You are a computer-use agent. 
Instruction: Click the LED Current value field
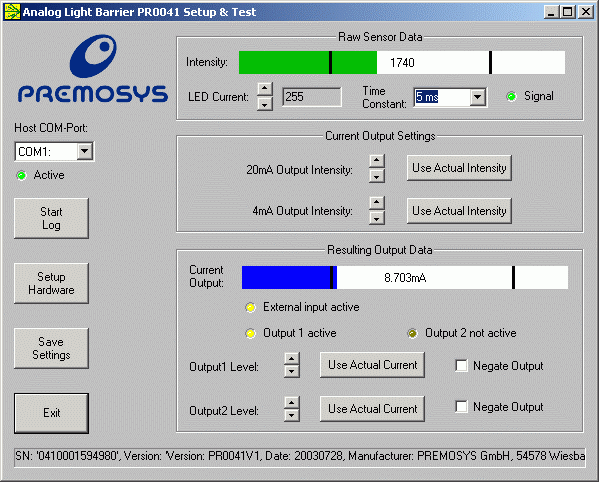[x=312, y=97]
